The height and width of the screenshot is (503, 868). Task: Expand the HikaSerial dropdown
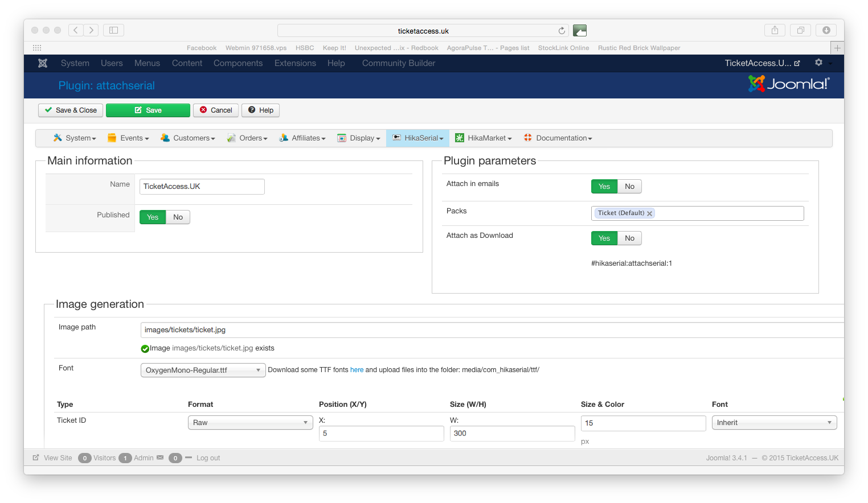(418, 138)
